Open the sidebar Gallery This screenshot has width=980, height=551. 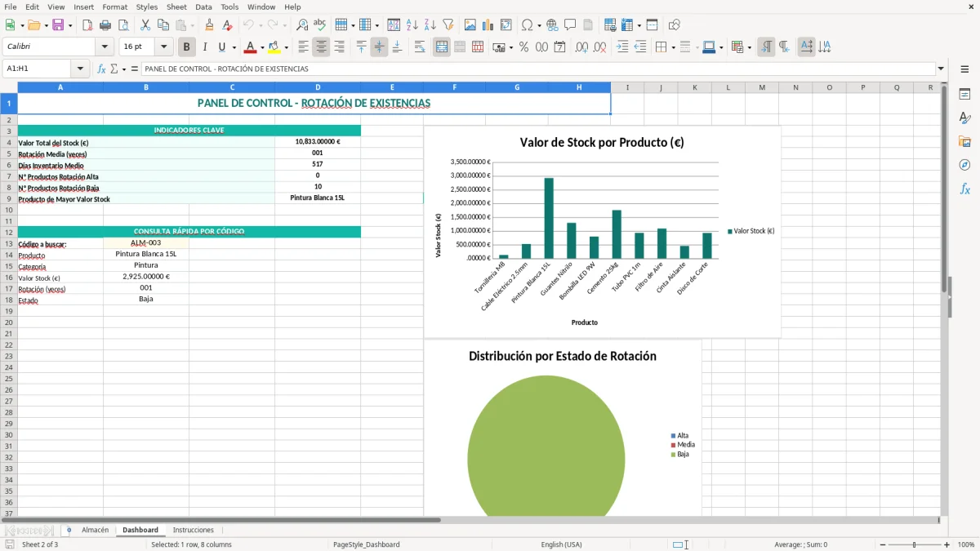[x=964, y=141]
